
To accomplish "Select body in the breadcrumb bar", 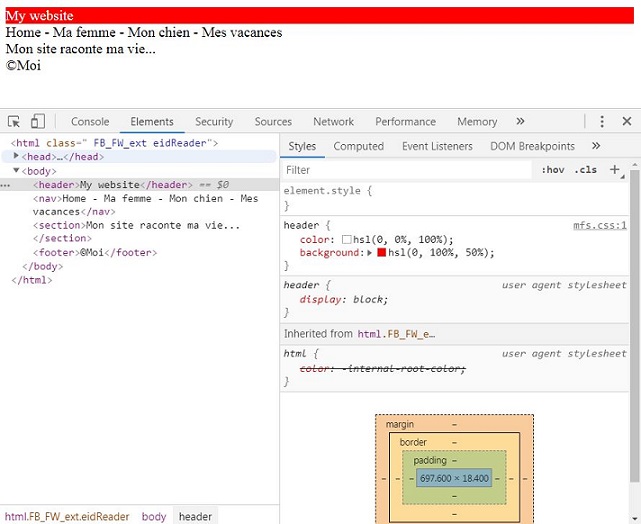I will tap(154, 517).
